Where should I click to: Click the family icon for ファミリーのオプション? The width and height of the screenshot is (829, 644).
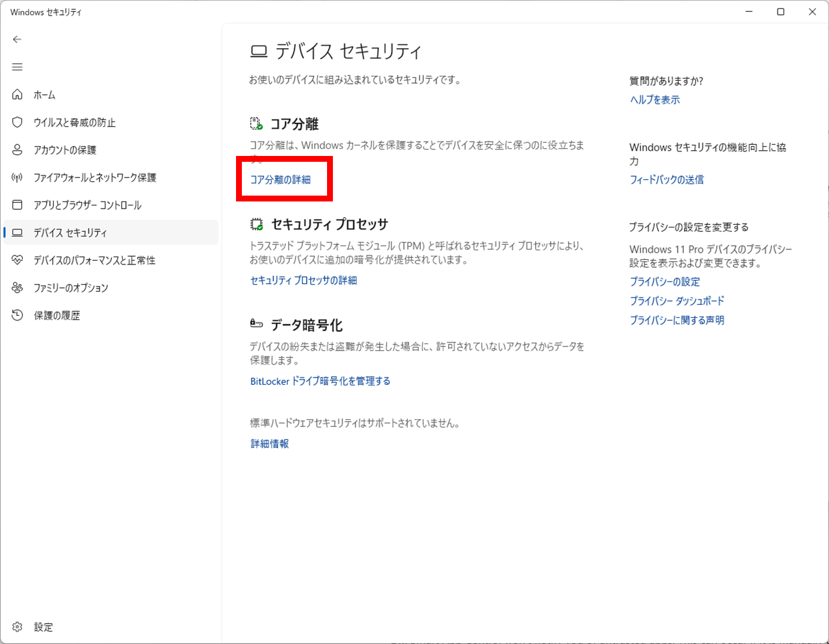pyautogui.click(x=17, y=287)
